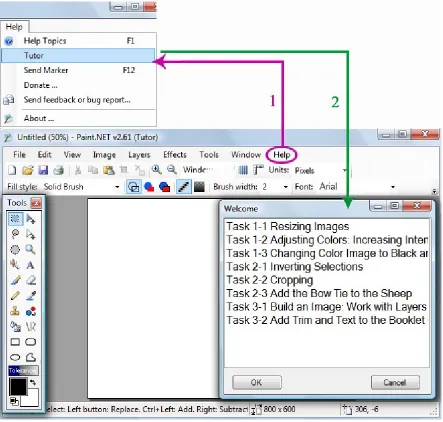Select the Move Selection tool
This screenshot has height=422, width=443.
click(31, 234)
